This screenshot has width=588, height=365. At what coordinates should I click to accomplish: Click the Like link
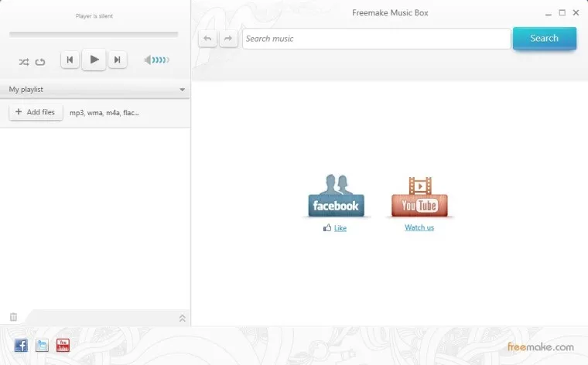click(x=340, y=228)
